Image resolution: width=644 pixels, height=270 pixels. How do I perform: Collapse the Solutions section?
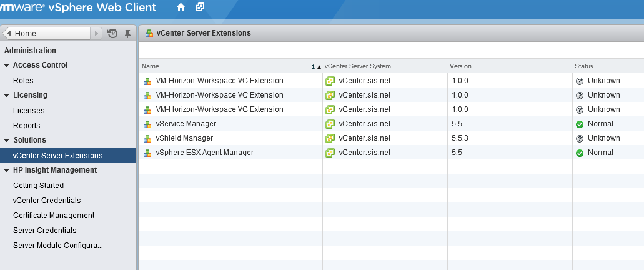click(7, 141)
